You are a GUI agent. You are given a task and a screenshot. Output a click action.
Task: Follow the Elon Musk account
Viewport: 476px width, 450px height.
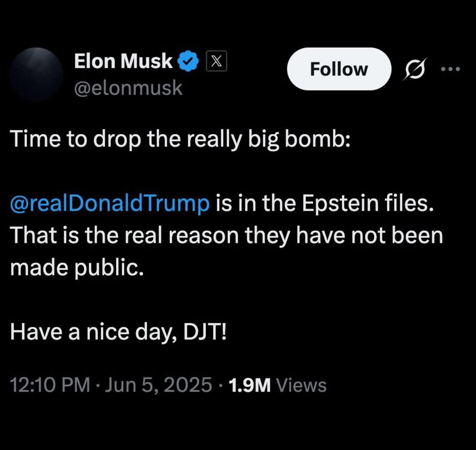pyautogui.click(x=339, y=69)
